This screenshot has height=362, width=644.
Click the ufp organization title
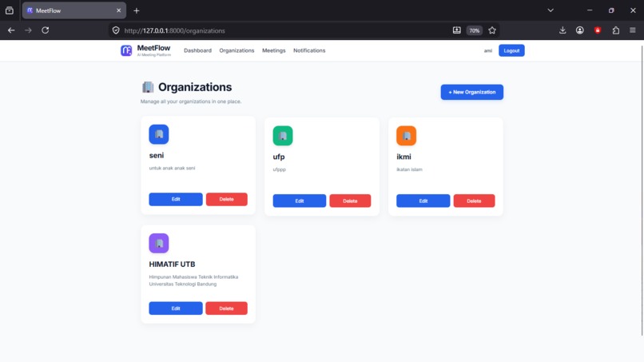[x=279, y=157]
